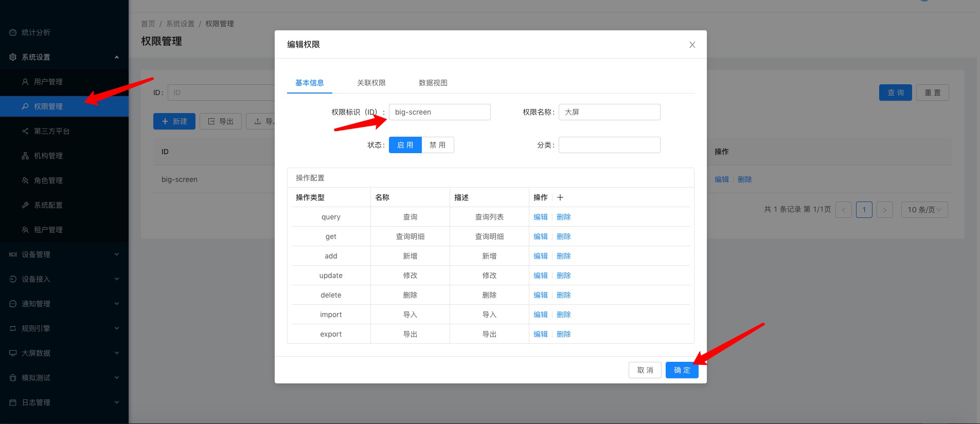980x424 pixels.
Task: Open 系统配置 sidebar item
Action: pyautogui.click(x=48, y=205)
